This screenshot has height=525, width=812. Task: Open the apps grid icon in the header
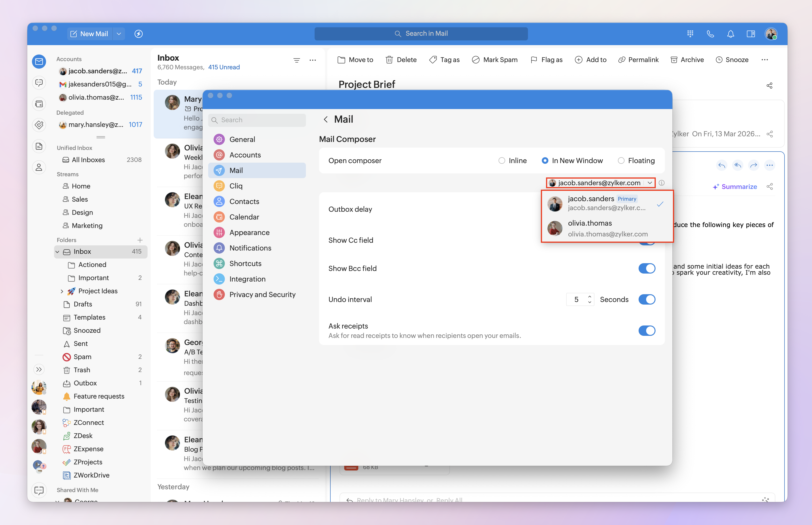[x=690, y=34]
